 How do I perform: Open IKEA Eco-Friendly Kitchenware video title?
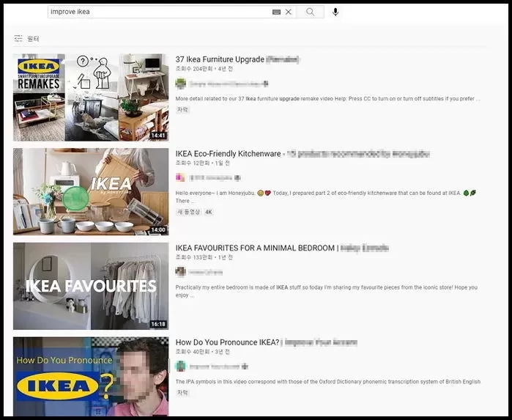click(229, 154)
